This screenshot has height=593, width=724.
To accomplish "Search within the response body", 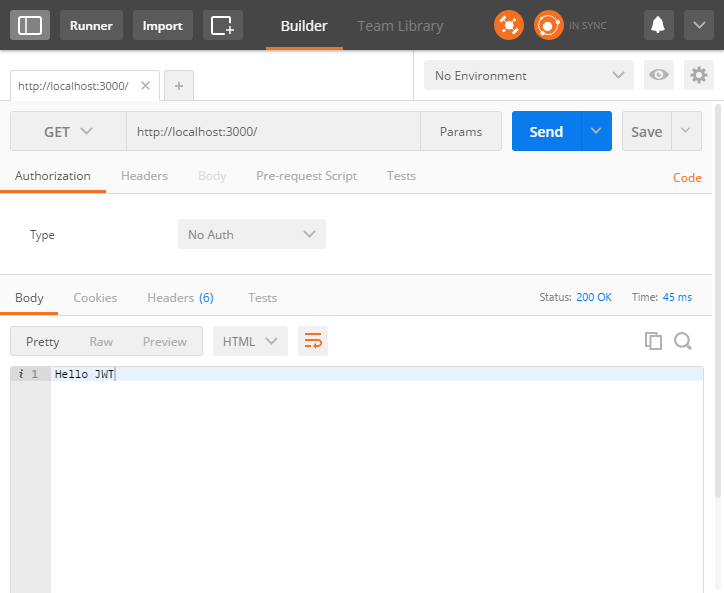I will (x=683, y=341).
